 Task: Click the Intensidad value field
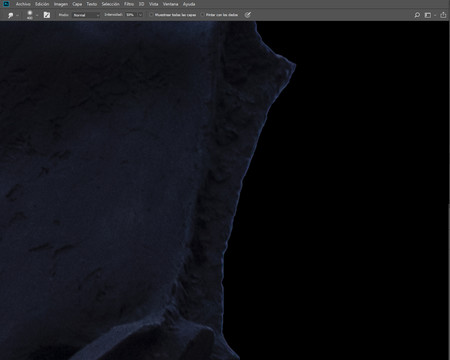[x=131, y=15]
